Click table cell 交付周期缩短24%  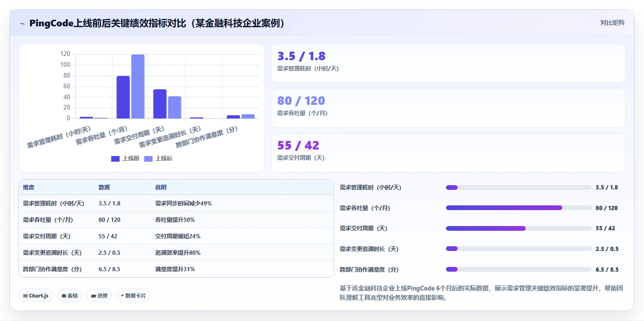(178, 236)
